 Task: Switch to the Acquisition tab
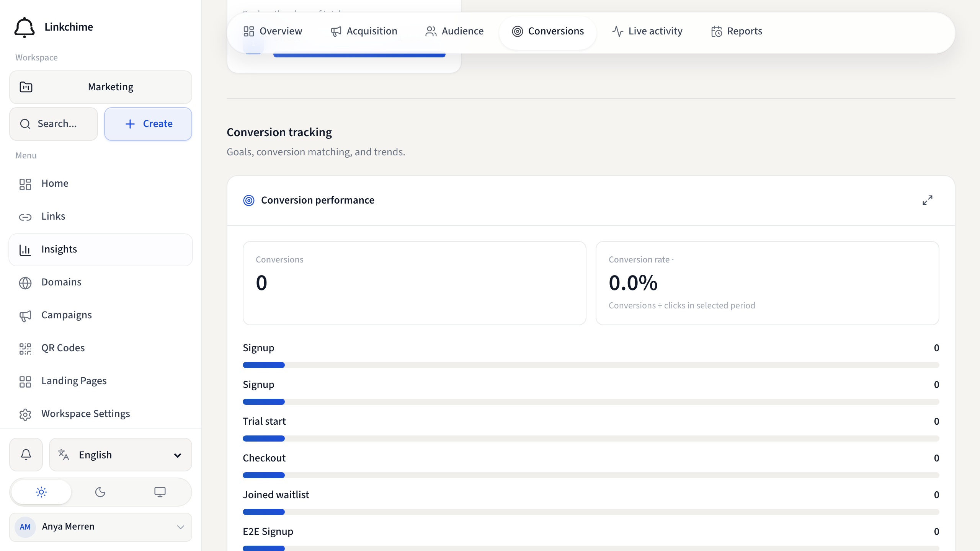(x=364, y=31)
